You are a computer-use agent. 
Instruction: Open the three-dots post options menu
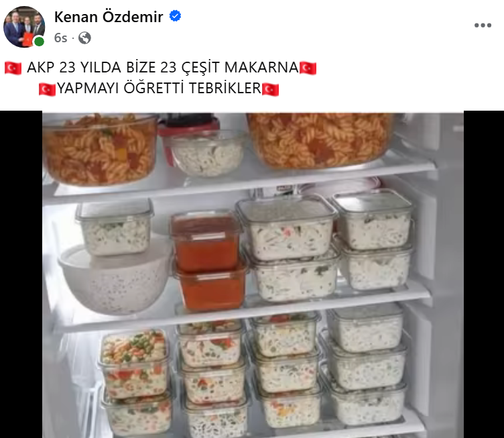[x=483, y=25]
